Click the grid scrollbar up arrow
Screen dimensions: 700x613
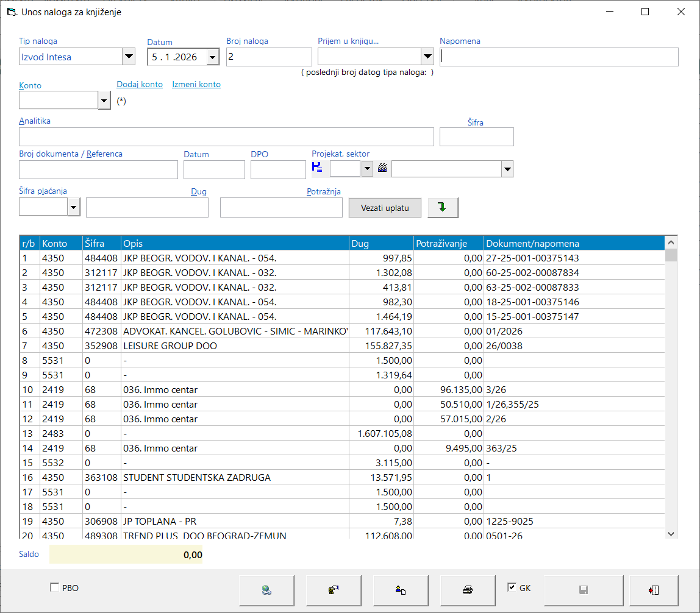(x=671, y=243)
